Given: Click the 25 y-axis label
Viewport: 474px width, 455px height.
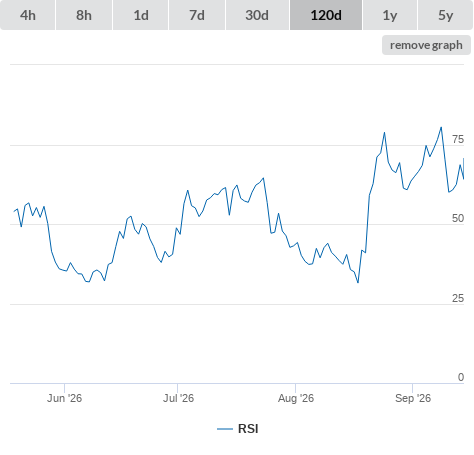Looking at the screenshot, I should (458, 298).
